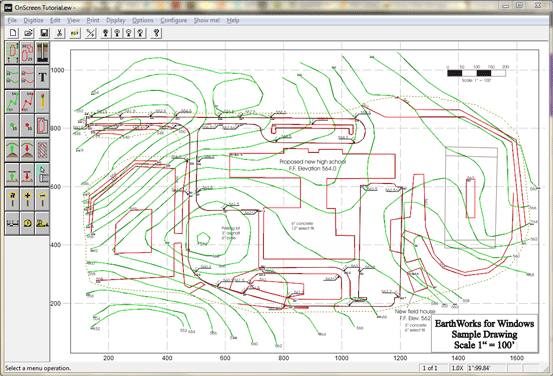Select the green existing grade breakline tool

pos(12,101)
